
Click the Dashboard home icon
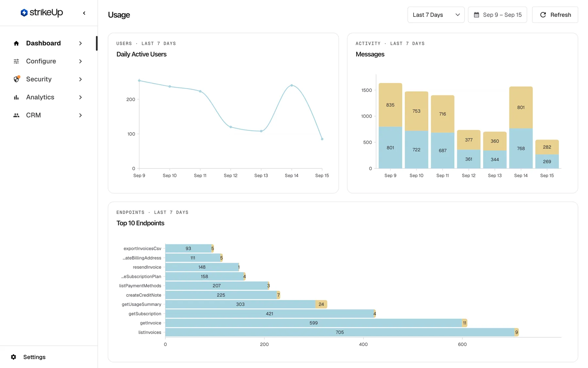[x=16, y=43]
